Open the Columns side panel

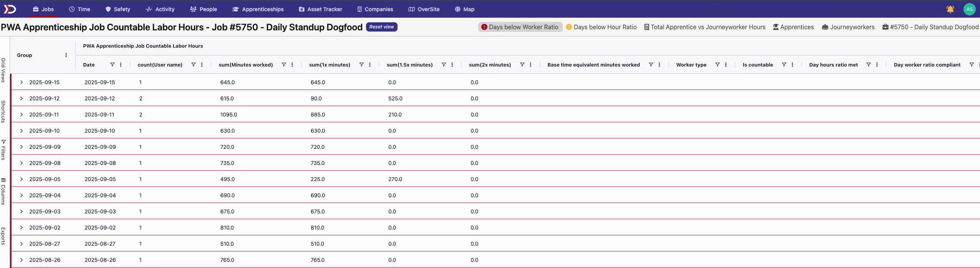tap(3, 191)
